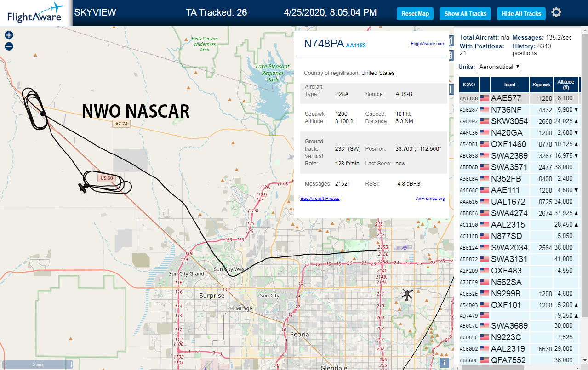Zoom out on the map

click(9, 46)
